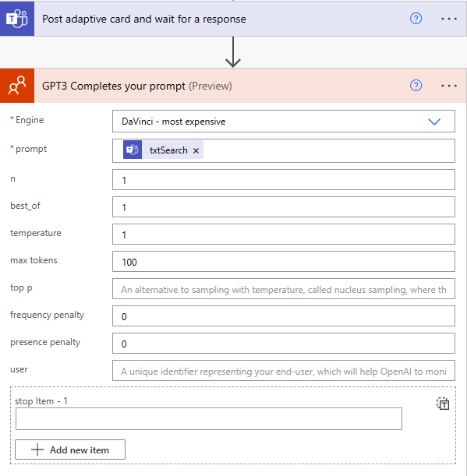Click the presence penalty label
Image resolution: width=467 pixels, height=476 pixels.
point(45,343)
